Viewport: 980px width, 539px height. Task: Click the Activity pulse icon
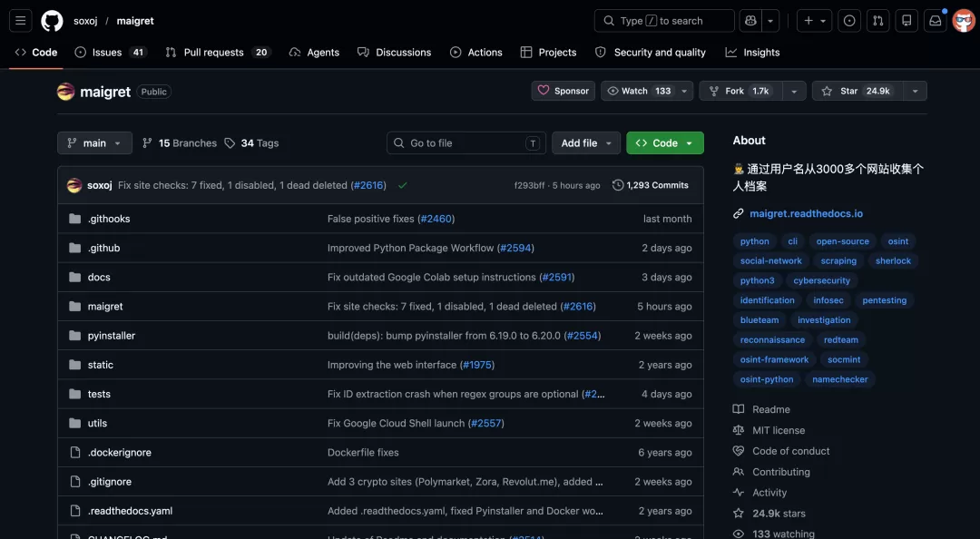click(738, 493)
